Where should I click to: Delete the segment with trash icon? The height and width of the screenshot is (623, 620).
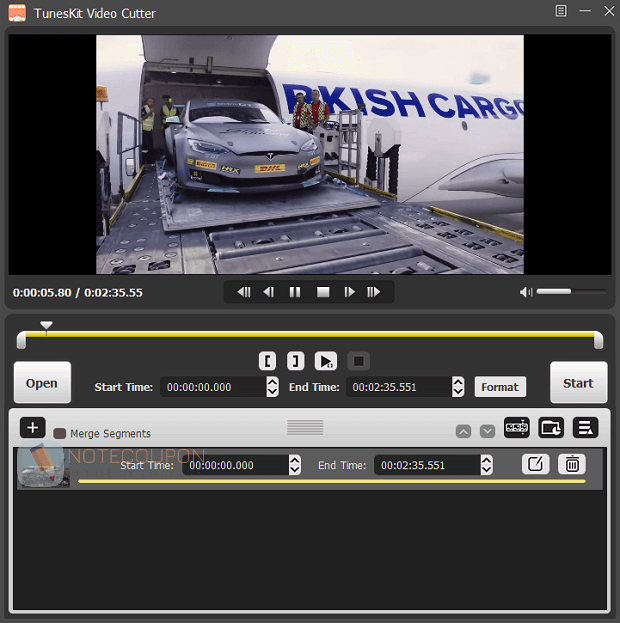point(572,464)
